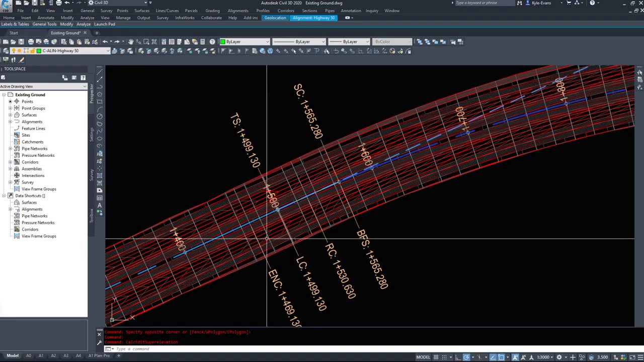Click the Line draw tool in vertical toolbar

pos(100,71)
